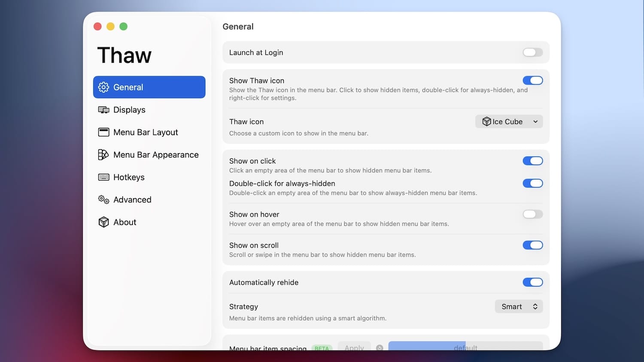Click 'Menu bar items are rehidden' description
This screenshot has width=644, height=362.
(x=308, y=318)
